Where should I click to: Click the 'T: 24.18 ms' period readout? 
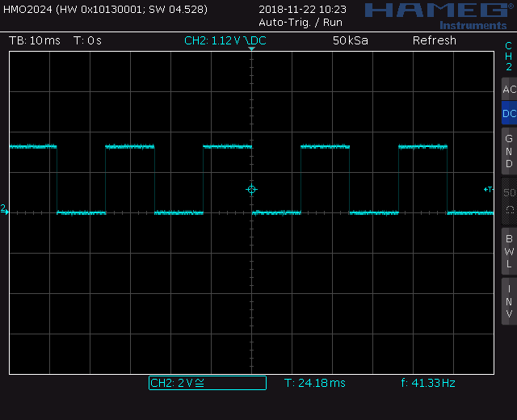click(x=315, y=383)
